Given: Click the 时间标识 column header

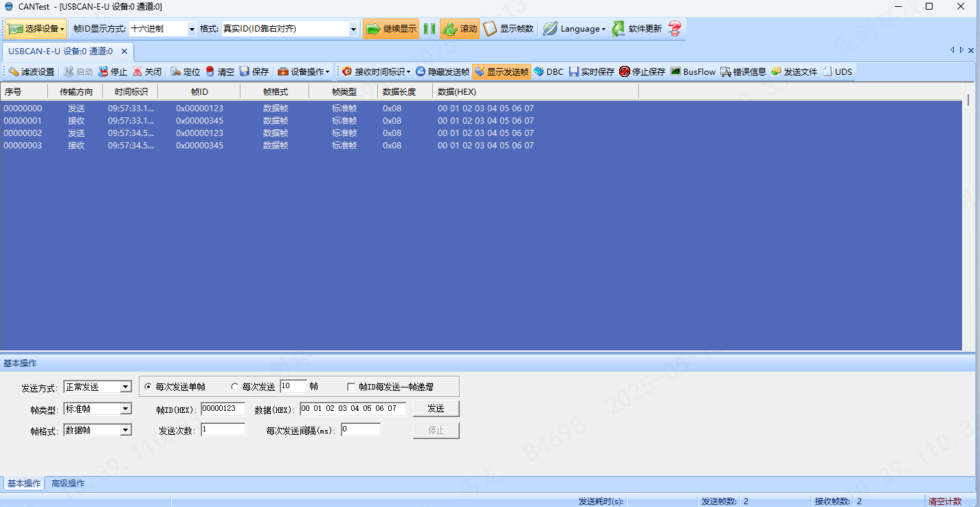Looking at the screenshot, I should pyautogui.click(x=131, y=91).
